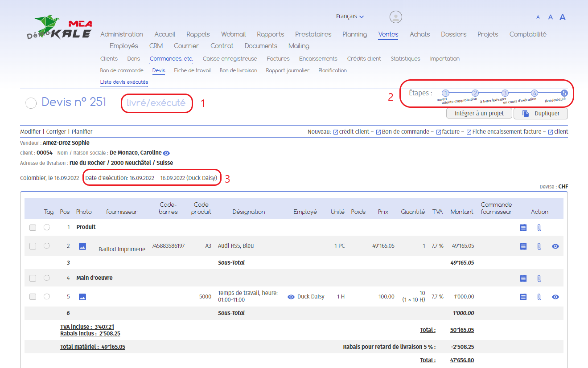Open Liste devis exécutés link

(x=124, y=82)
